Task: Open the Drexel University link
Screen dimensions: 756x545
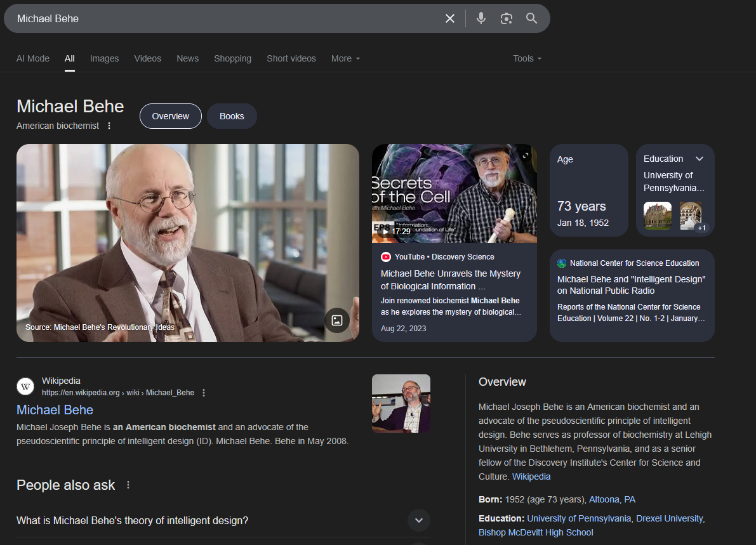Action: [669, 518]
